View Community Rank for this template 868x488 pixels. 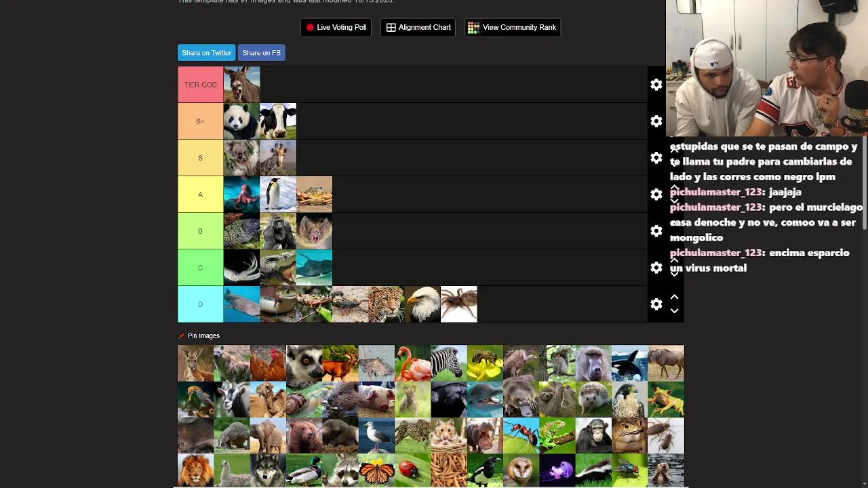click(512, 27)
